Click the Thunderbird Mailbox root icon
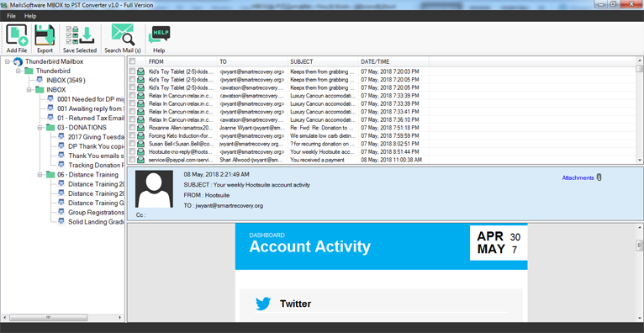 tap(18, 61)
